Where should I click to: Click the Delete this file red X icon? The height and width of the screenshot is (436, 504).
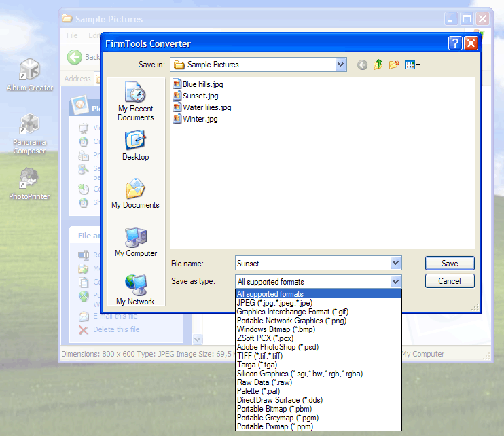(x=84, y=330)
